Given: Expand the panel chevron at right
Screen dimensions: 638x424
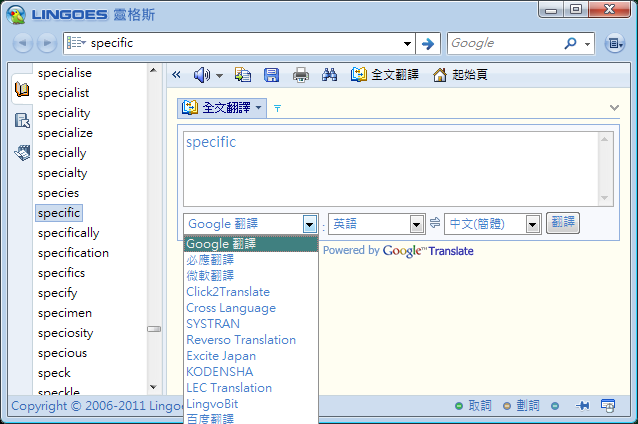Looking at the screenshot, I should pos(614,108).
